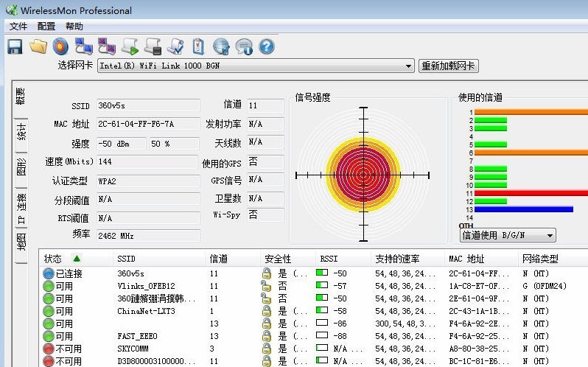The height and width of the screenshot is (367, 588).
Task: Click the lock icon in FAST_EEE0 row
Action: click(266, 336)
